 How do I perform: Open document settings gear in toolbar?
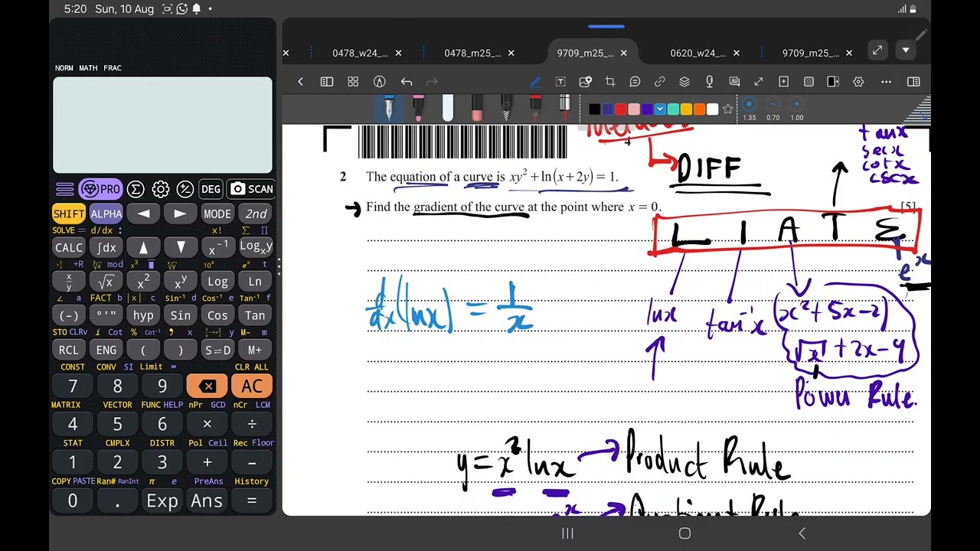(858, 82)
